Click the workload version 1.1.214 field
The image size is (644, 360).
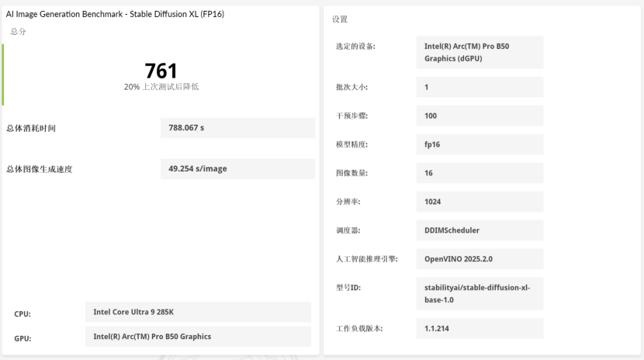tap(479, 328)
